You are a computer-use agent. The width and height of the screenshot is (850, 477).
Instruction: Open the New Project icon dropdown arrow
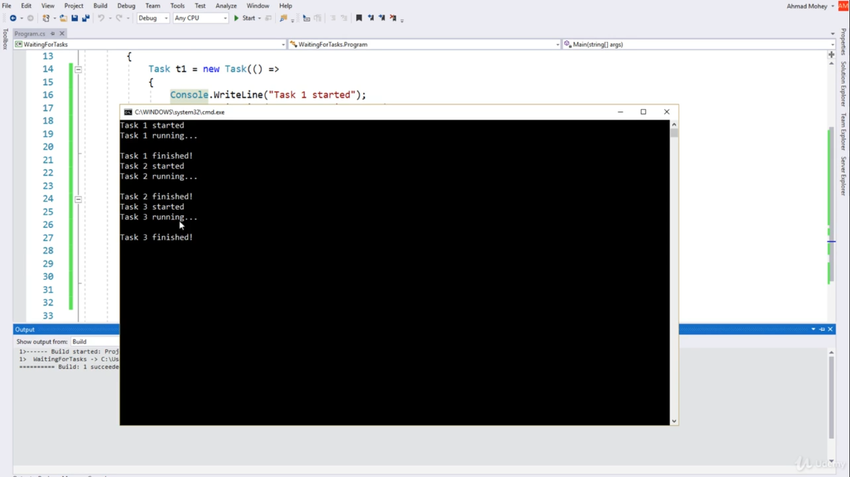pos(54,18)
